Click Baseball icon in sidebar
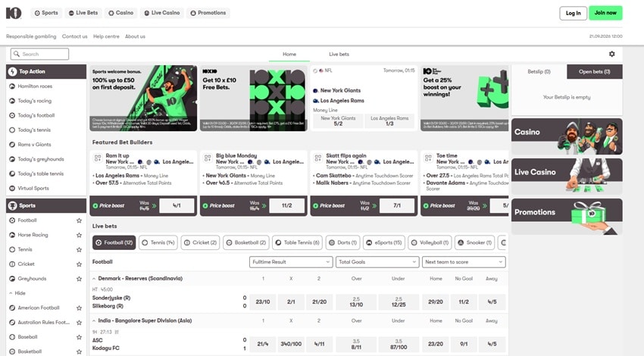644x356 pixels. 12,337
